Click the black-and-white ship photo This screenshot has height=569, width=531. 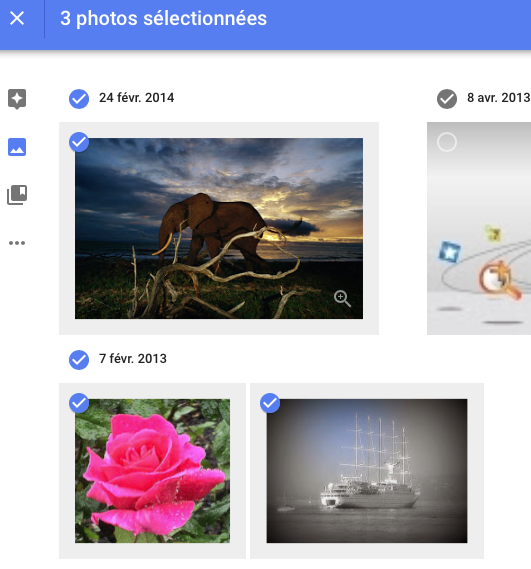coord(367,471)
